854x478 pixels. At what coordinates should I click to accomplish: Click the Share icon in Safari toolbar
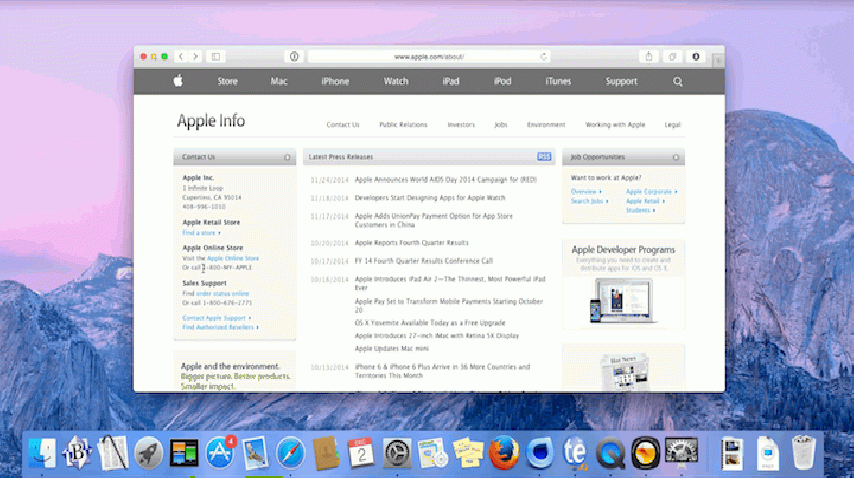pos(649,57)
